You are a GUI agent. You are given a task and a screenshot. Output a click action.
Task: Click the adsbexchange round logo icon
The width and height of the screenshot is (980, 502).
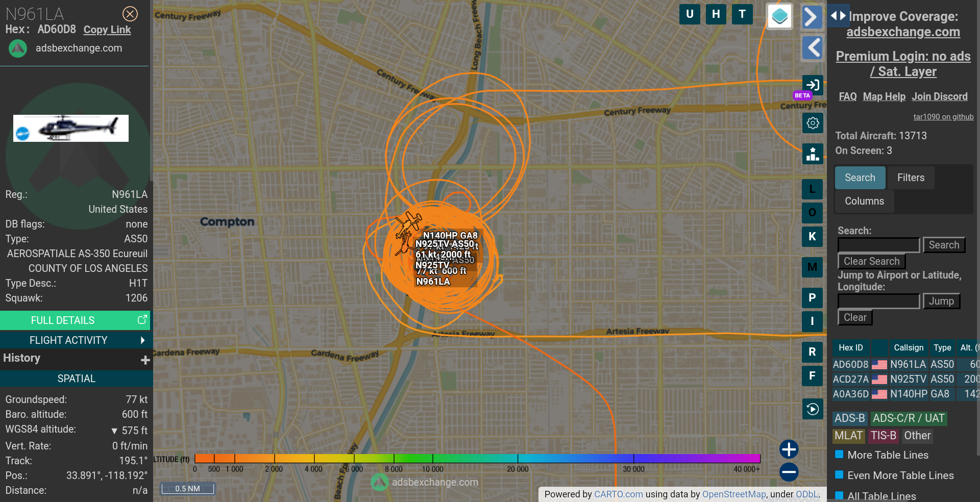18,48
